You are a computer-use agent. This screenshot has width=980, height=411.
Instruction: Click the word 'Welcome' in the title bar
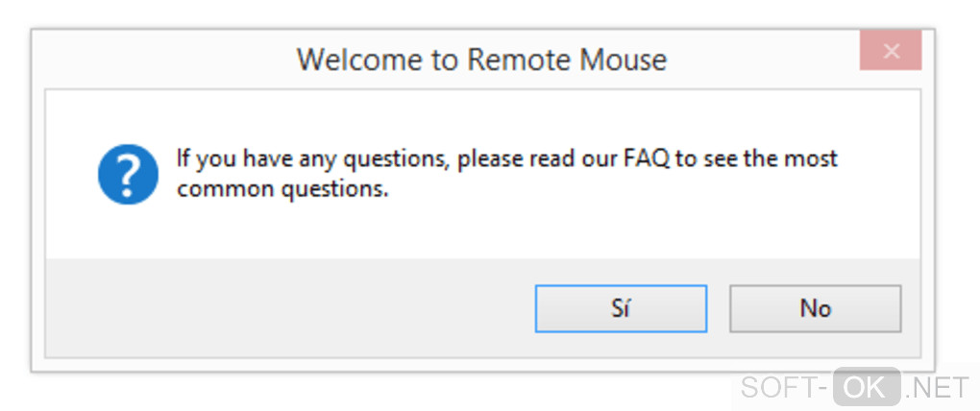(361, 60)
